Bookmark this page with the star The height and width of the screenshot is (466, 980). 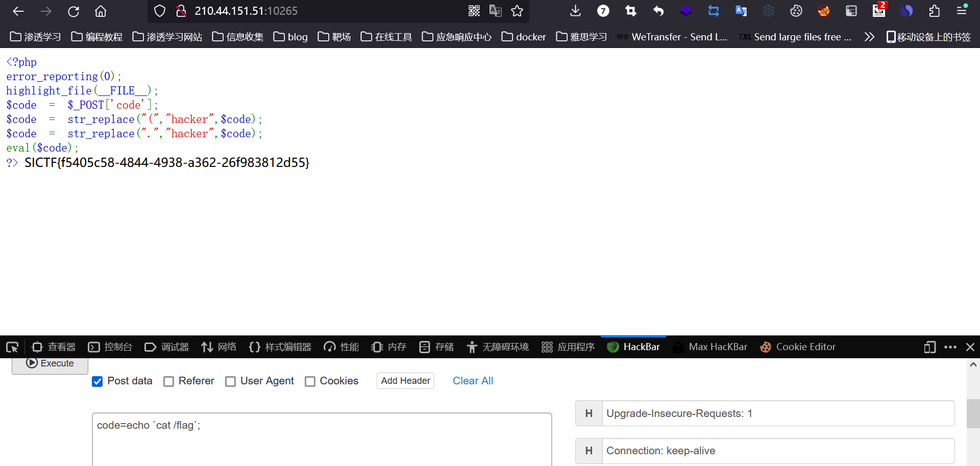tap(517, 11)
